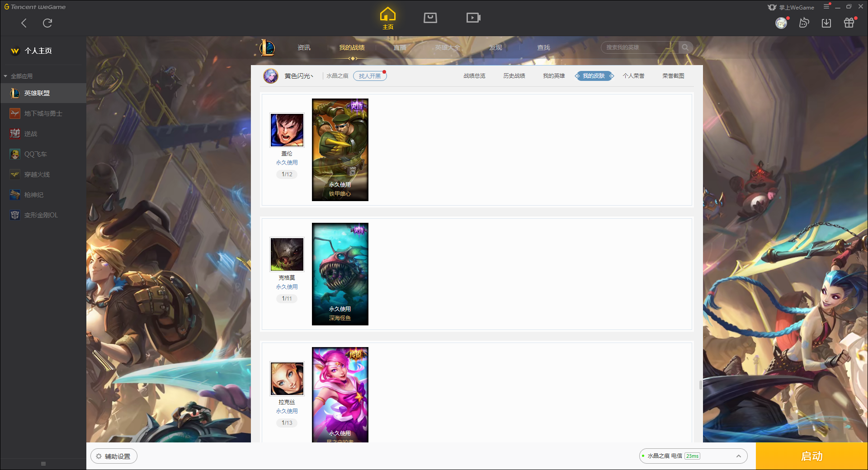Open the download manager icon
Image resolution: width=868 pixels, height=470 pixels.
coord(826,23)
